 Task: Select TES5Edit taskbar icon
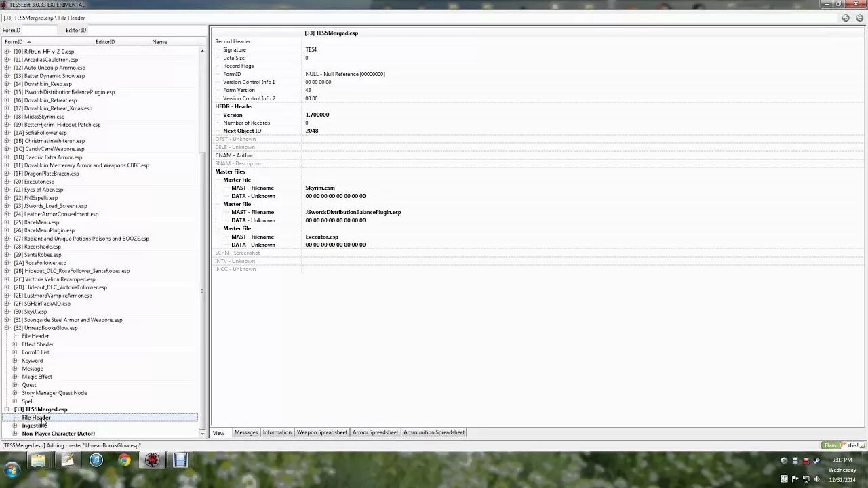[x=153, y=461]
